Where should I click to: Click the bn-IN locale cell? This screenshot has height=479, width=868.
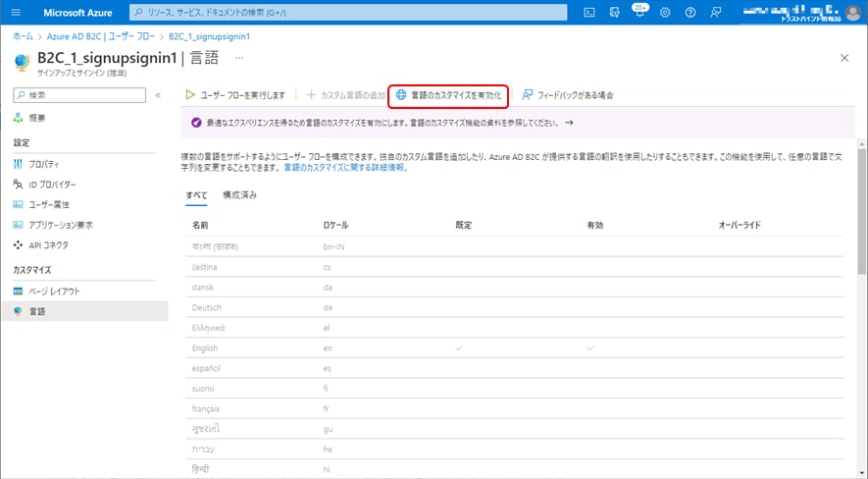[333, 246]
